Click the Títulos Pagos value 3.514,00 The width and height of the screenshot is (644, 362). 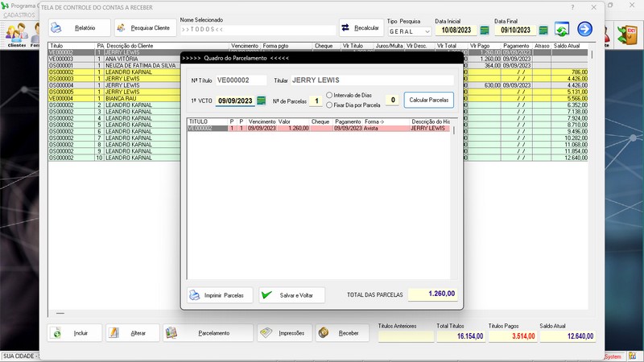[512, 336]
